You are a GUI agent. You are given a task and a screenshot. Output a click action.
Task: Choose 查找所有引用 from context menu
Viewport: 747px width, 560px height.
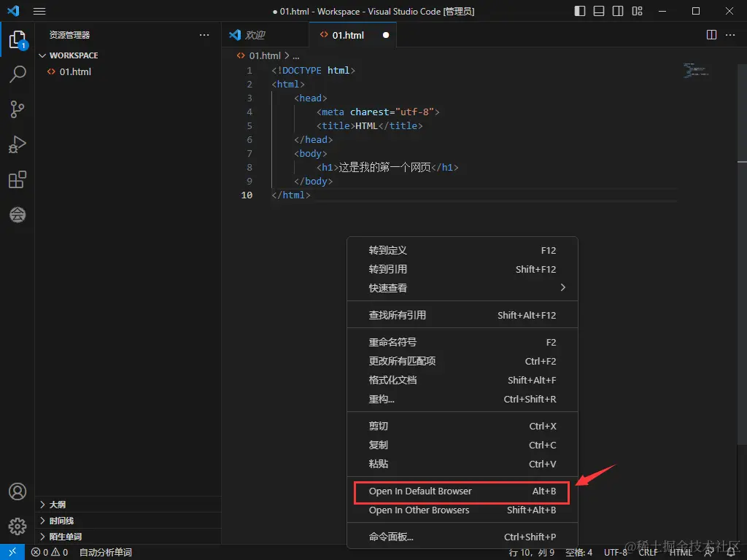pos(462,315)
